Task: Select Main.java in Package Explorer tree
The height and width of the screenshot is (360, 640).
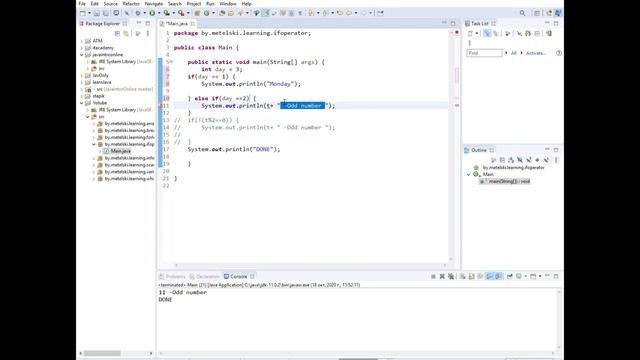Action: pos(120,151)
